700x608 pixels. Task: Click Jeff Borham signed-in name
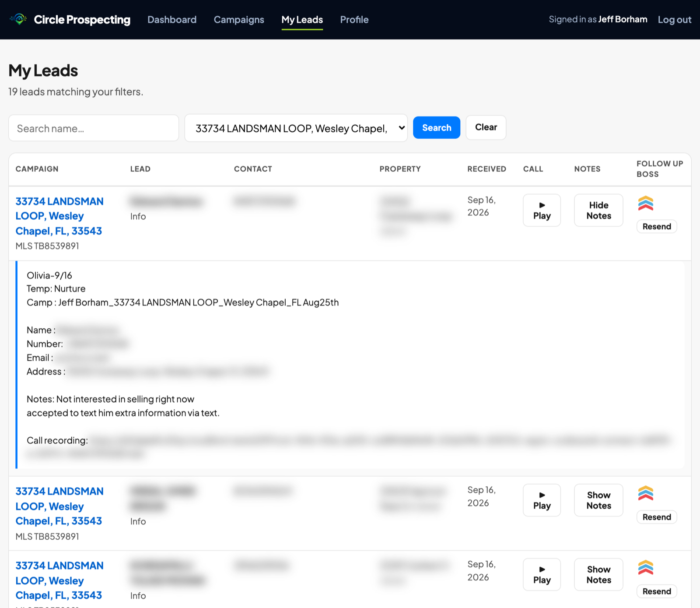623,19
